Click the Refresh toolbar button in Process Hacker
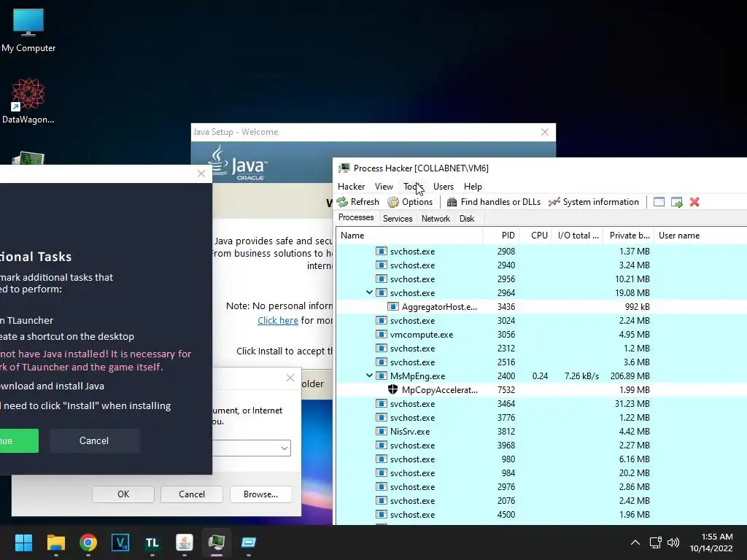The image size is (747, 560). tap(358, 202)
